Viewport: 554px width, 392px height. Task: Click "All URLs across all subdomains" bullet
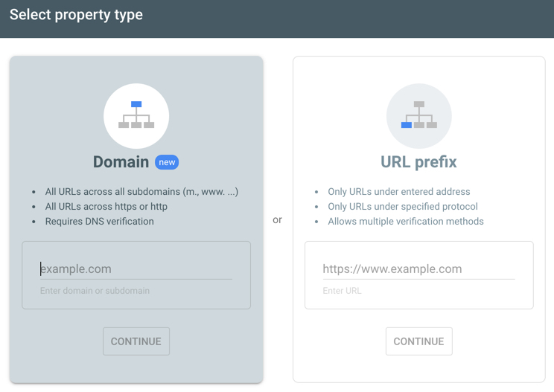141,192
